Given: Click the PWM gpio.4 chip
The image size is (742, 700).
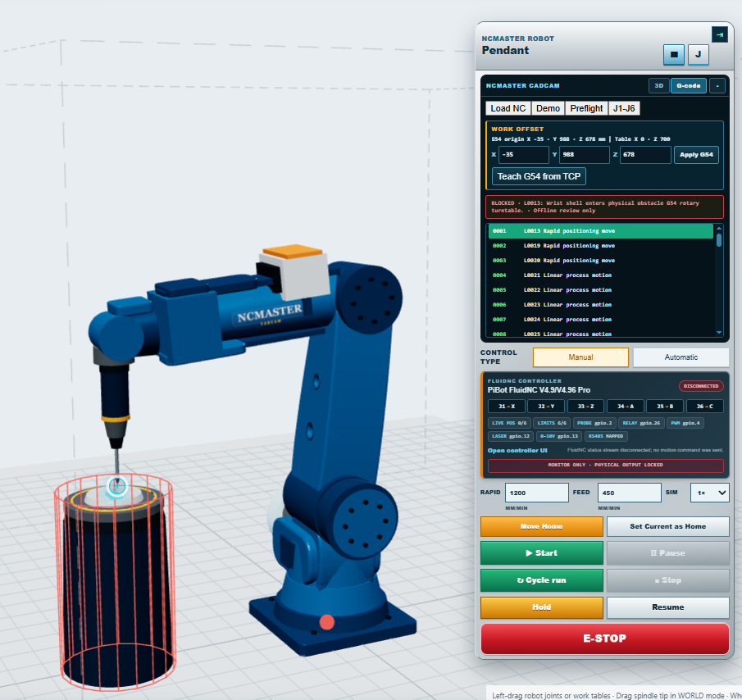Looking at the screenshot, I should click(685, 423).
